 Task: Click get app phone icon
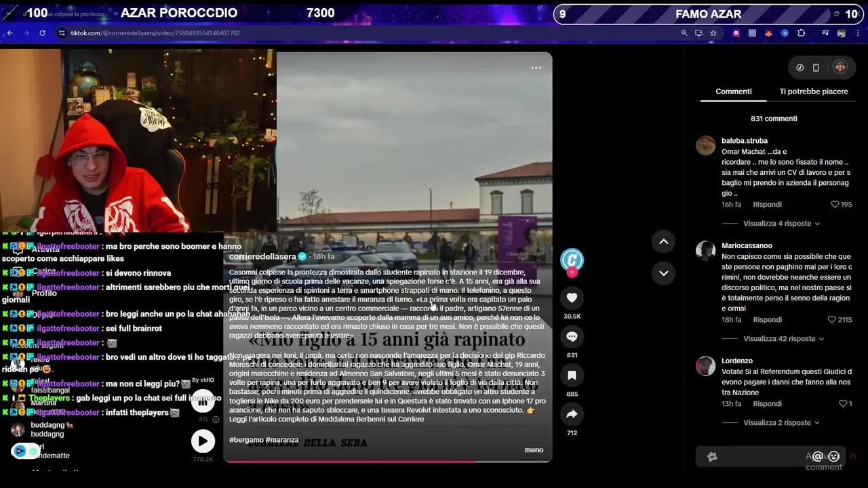pyautogui.click(x=816, y=67)
